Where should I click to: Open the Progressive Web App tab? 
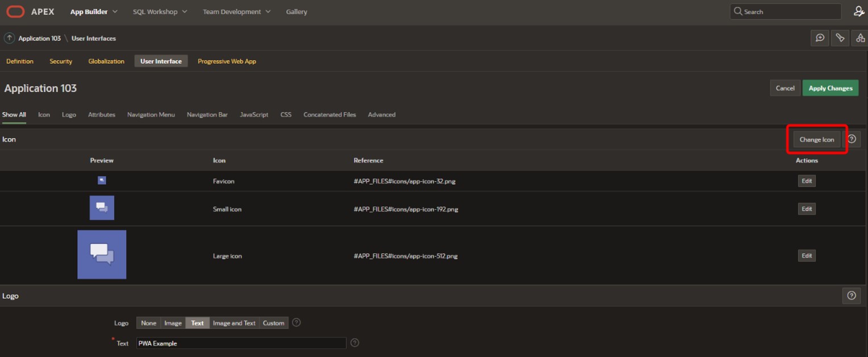point(227,61)
